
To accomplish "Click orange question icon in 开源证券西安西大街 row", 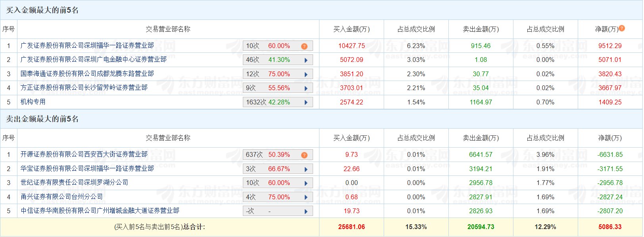I will (304, 155).
